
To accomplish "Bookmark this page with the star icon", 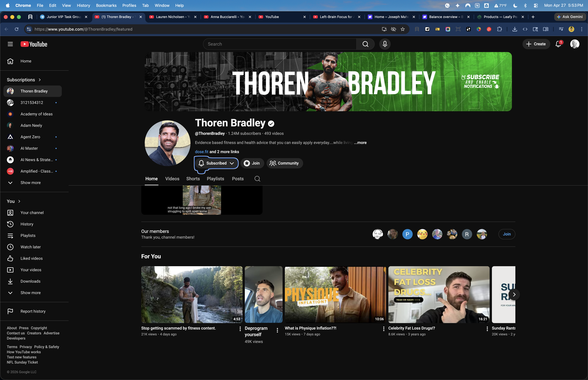I will pos(403,29).
